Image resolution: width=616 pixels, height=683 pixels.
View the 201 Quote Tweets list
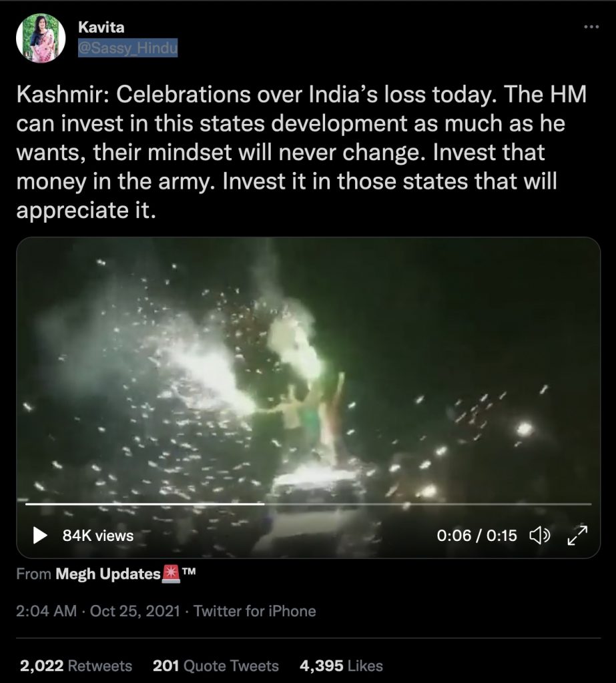[x=216, y=666]
